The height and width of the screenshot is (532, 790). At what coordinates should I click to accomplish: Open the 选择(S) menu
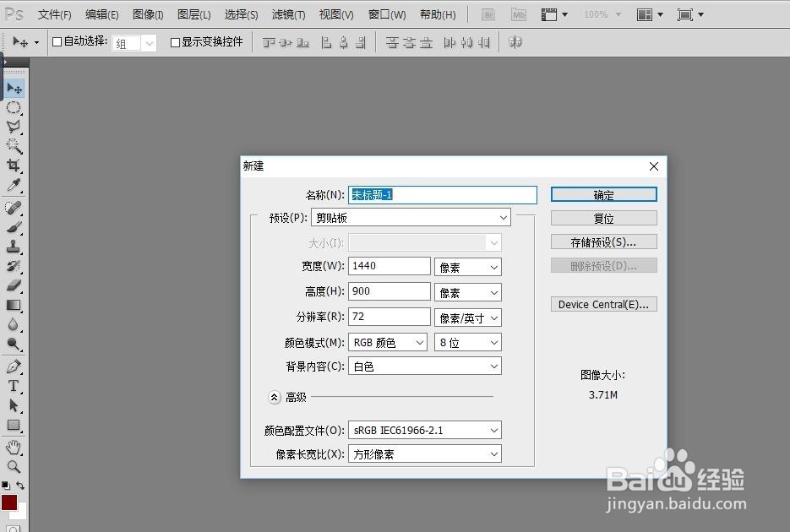(241, 14)
